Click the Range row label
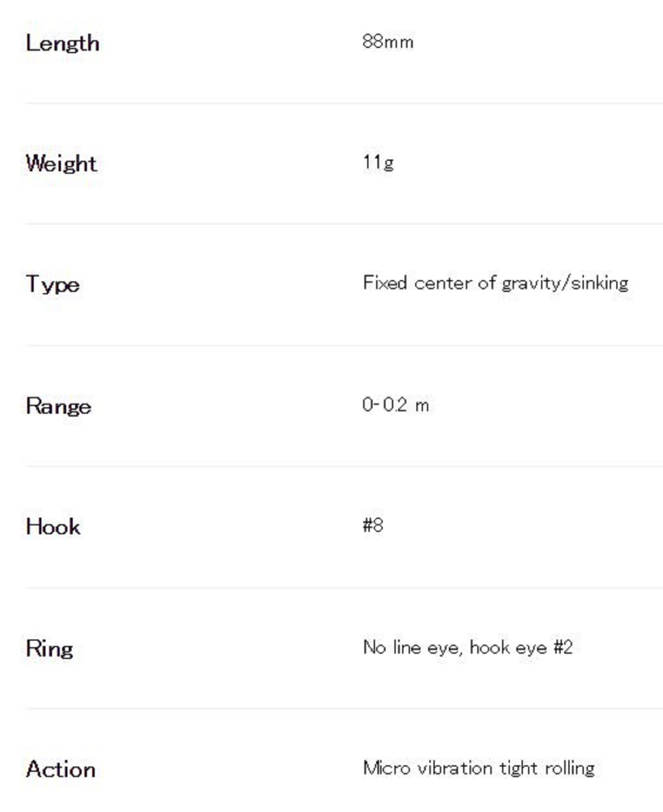This screenshot has width=663, height=812. [x=58, y=406]
